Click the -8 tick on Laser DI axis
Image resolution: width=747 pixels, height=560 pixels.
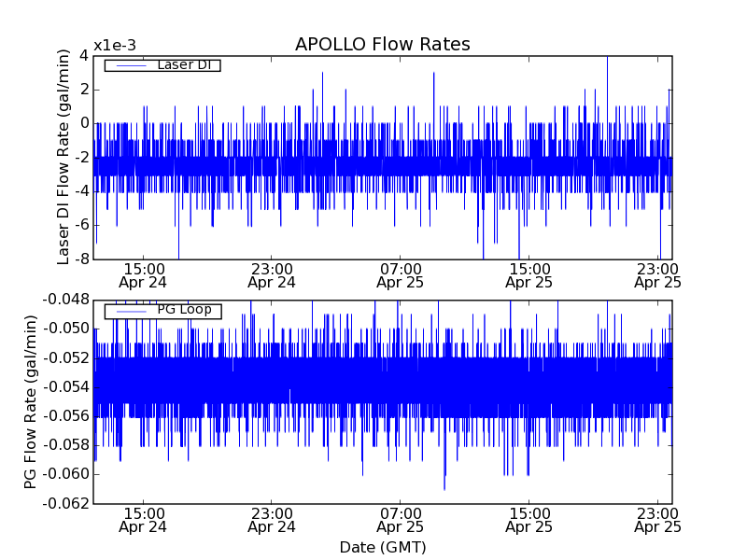(x=81, y=259)
